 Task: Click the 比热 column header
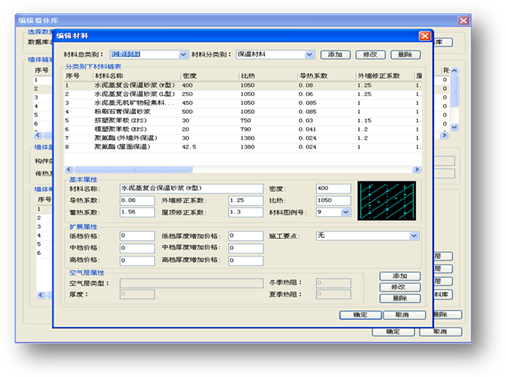(268, 76)
